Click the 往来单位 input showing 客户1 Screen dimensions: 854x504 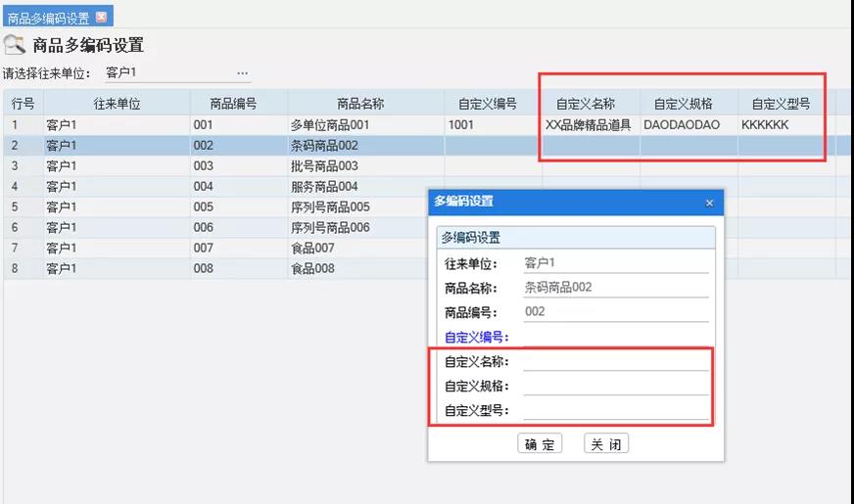click(166, 73)
